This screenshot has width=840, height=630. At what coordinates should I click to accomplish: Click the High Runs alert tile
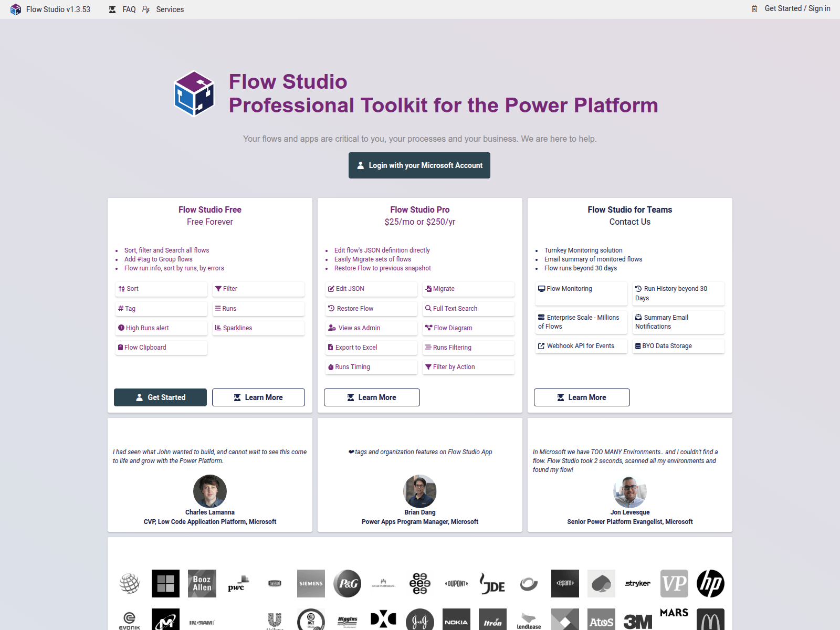pyautogui.click(x=161, y=328)
